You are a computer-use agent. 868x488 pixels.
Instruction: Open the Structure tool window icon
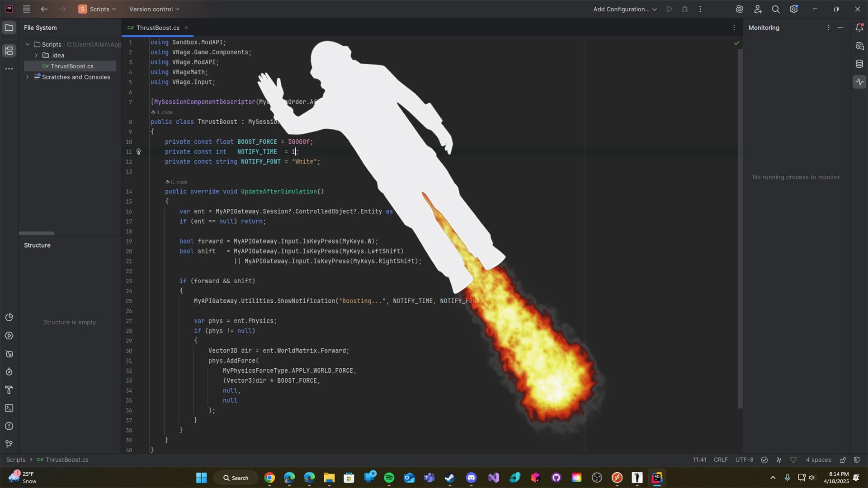pyautogui.click(x=9, y=51)
